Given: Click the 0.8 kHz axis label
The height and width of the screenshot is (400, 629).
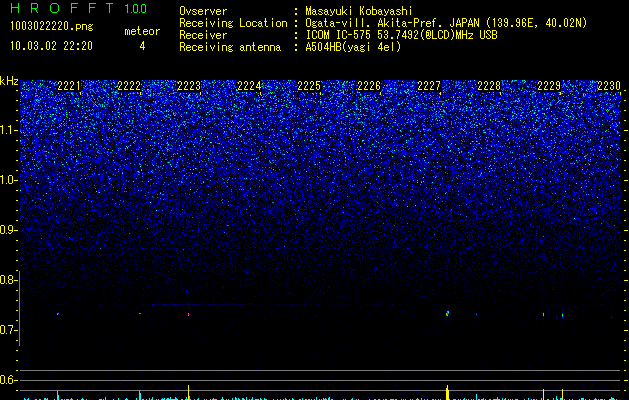Looking at the screenshot, I should (x=9, y=280).
